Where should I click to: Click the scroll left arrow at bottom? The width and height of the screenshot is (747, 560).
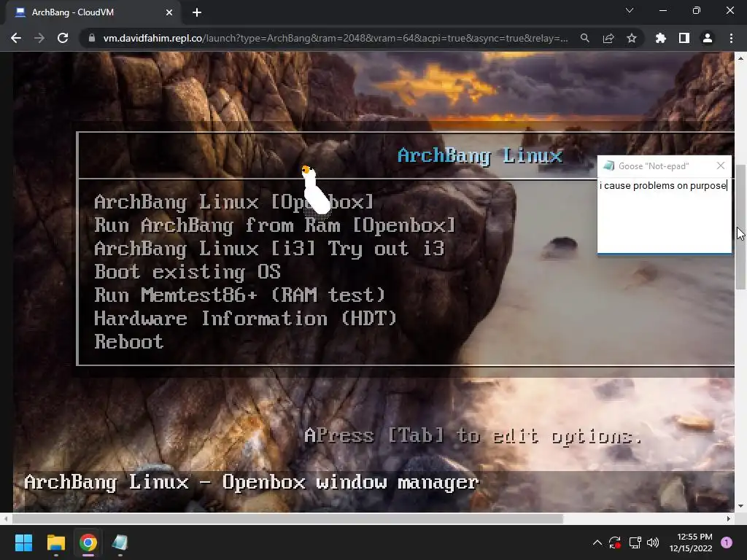pyautogui.click(x=5, y=518)
